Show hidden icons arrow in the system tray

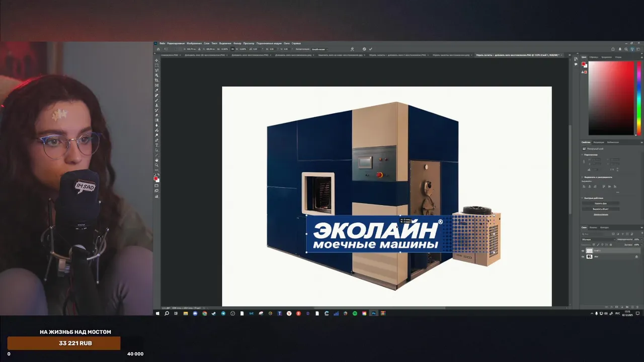tap(592, 313)
